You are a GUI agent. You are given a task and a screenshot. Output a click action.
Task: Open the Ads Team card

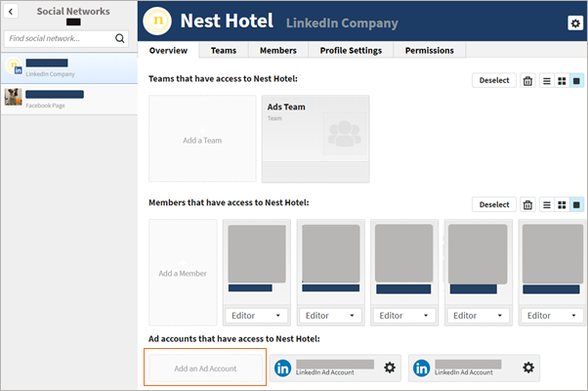point(315,139)
